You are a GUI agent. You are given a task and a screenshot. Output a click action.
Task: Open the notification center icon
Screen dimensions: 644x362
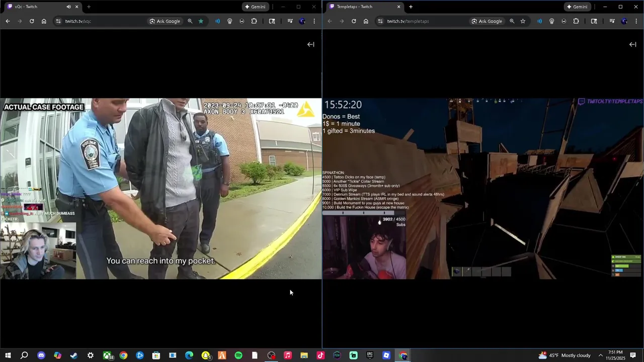633,355
